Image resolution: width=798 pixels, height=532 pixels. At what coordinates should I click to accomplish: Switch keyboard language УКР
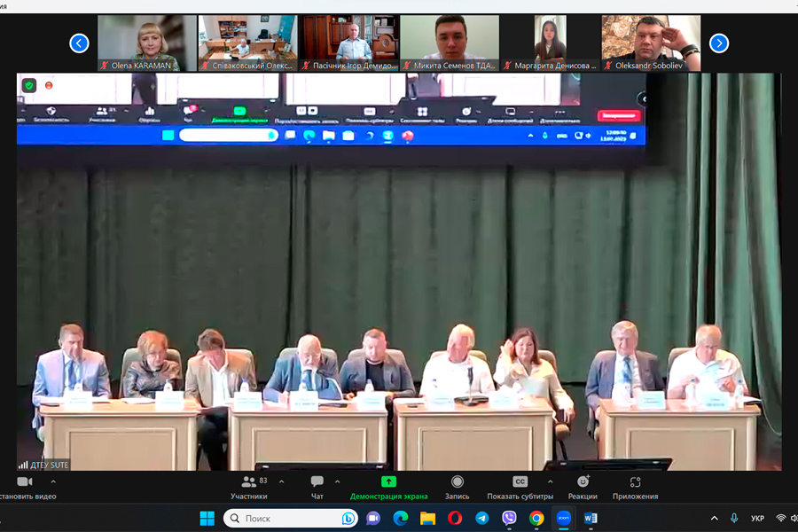(x=757, y=518)
